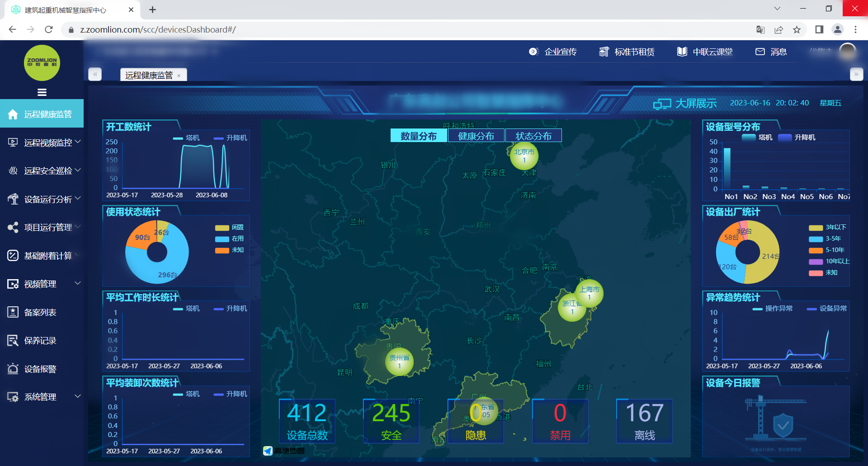Toggle the 塔机 legend in 开工数统计 chart

185,138
